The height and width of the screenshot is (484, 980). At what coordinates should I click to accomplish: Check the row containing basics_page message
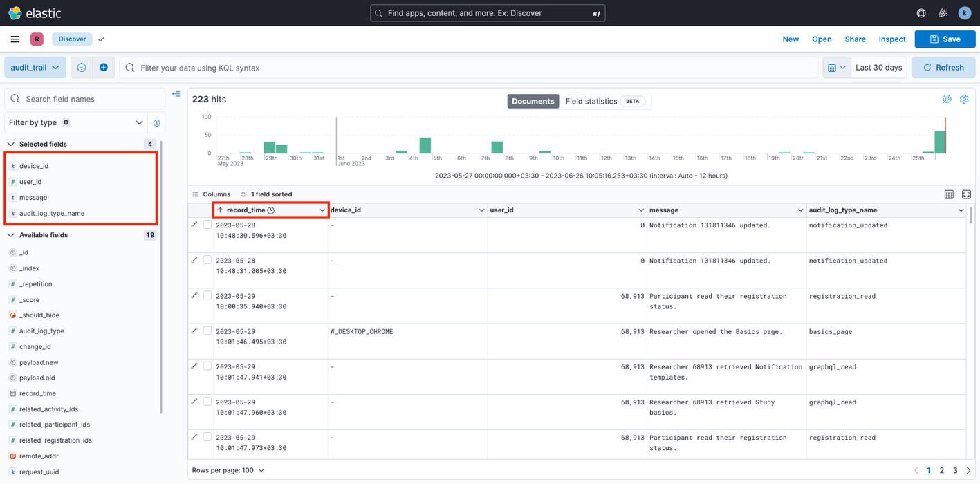(x=207, y=330)
